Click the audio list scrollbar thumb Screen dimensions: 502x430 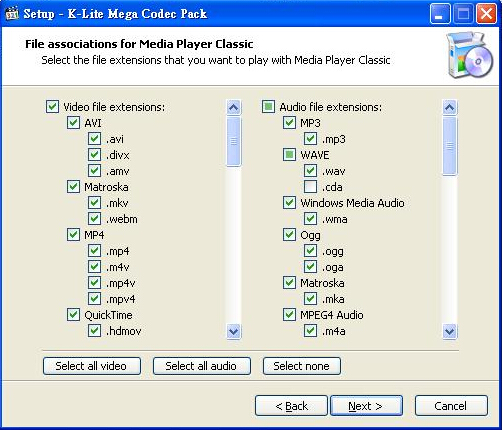[x=450, y=146]
